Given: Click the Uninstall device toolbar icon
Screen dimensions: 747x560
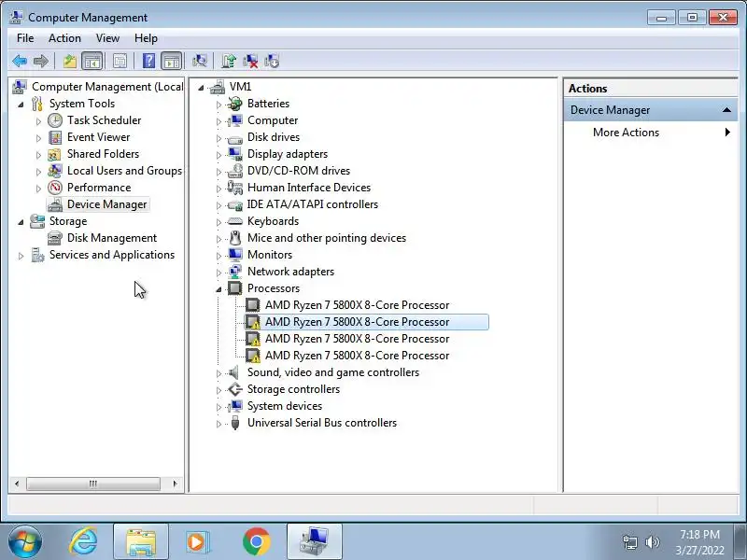Looking at the screenshot, I should point(250,61).
